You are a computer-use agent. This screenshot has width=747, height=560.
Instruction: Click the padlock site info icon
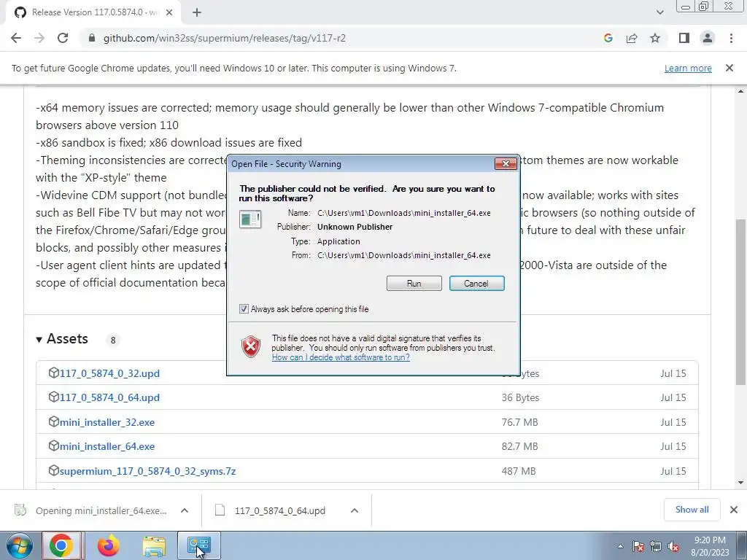click(92, 38)
